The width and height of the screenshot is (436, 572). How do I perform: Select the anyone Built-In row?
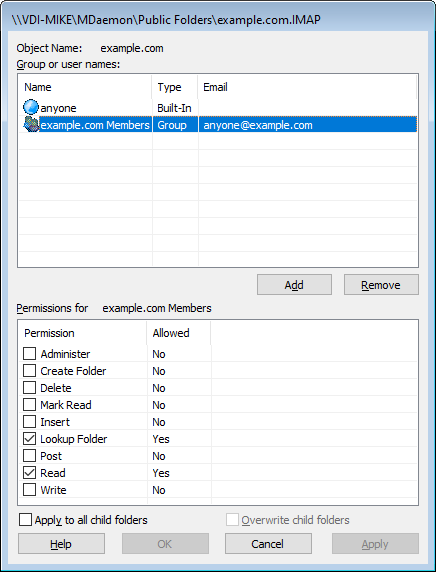coord(217,108)
